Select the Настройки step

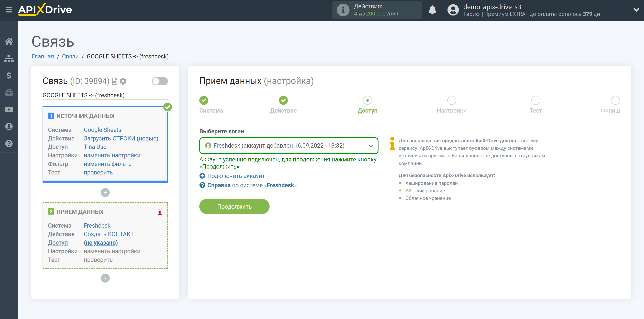452,101
